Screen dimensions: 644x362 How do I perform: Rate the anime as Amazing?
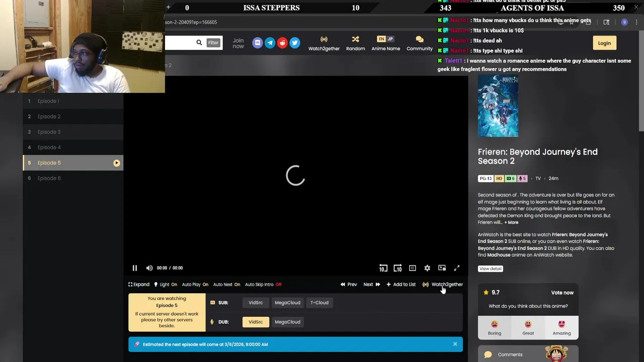(x=561, y=328)
